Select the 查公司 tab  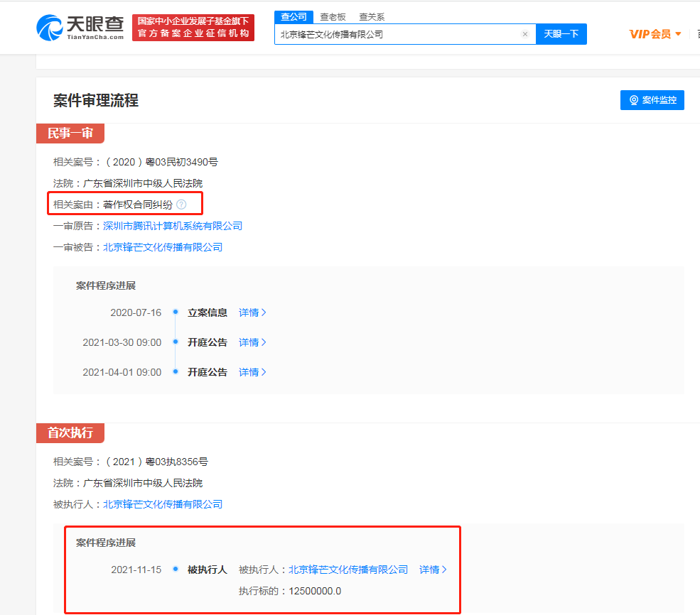[x=294, y=16]
